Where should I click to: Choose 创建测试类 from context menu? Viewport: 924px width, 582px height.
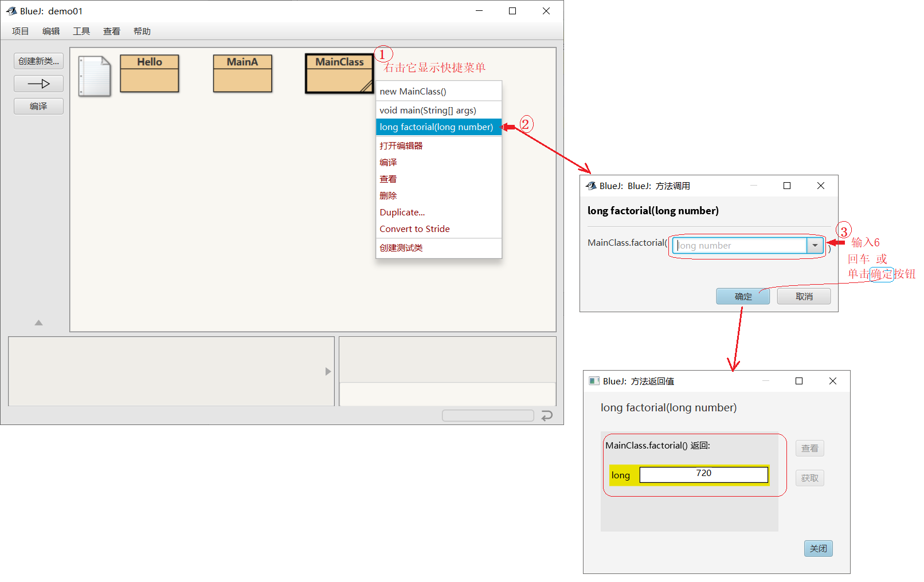tap(438, 247)
